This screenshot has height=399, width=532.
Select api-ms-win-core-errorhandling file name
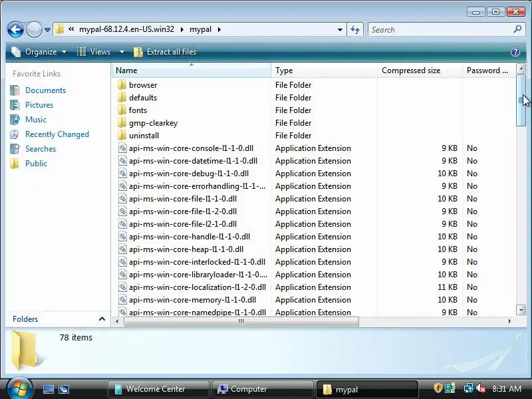[x=197, y=186]
